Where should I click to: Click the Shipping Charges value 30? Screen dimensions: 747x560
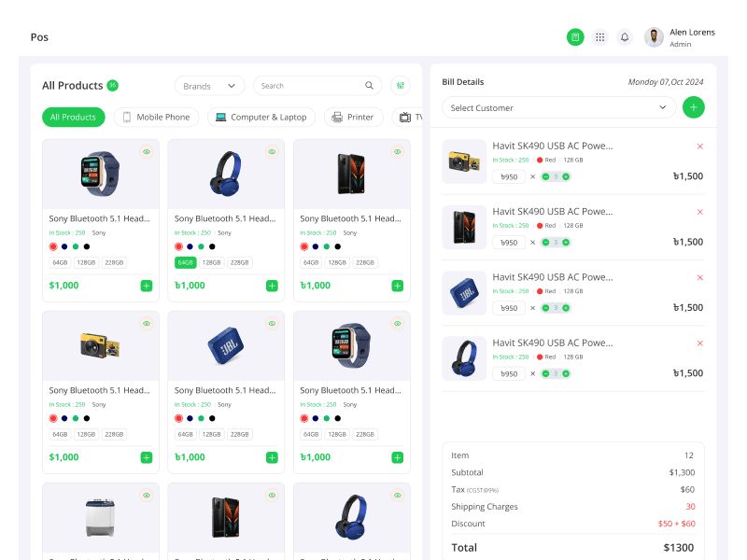coord(690,507)
